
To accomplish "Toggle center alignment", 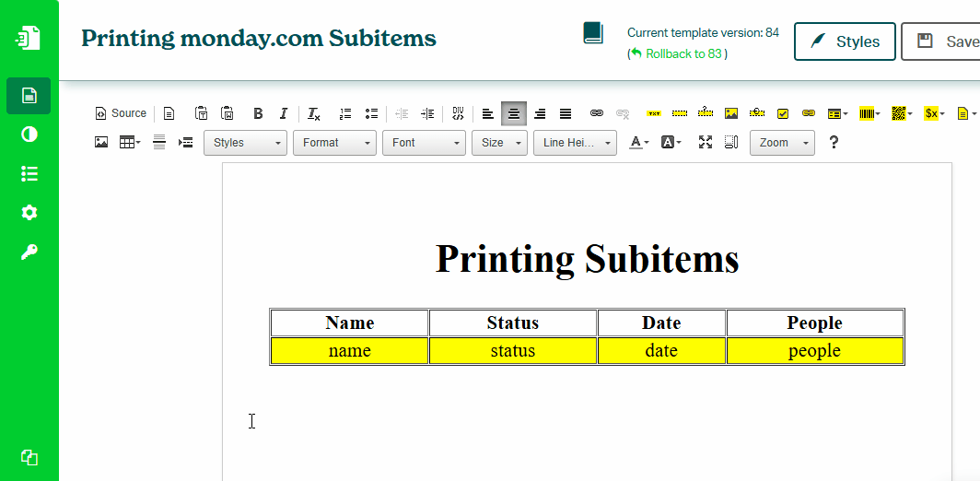I will 514,113.
